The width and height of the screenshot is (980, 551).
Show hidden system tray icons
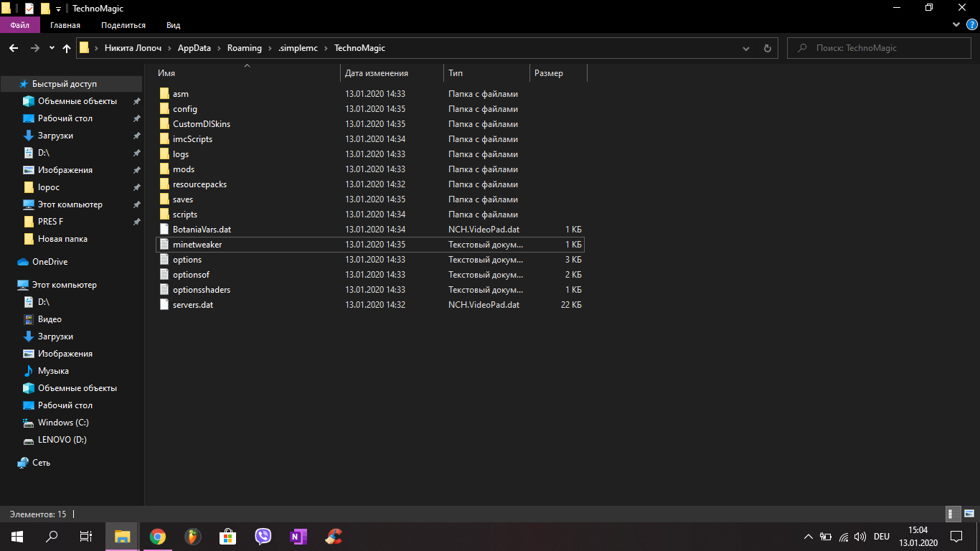(x=809, y=537)
